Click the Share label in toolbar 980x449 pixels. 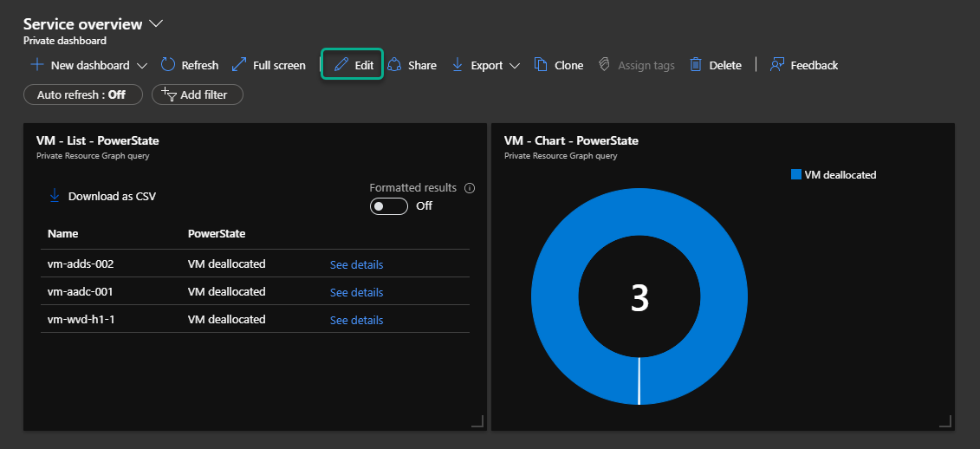click(x=423, y=66)
